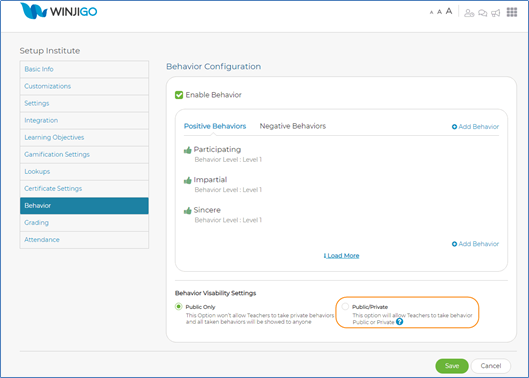Click the Winjigo logo
529x378 pixels.
(x=59, y=11)
